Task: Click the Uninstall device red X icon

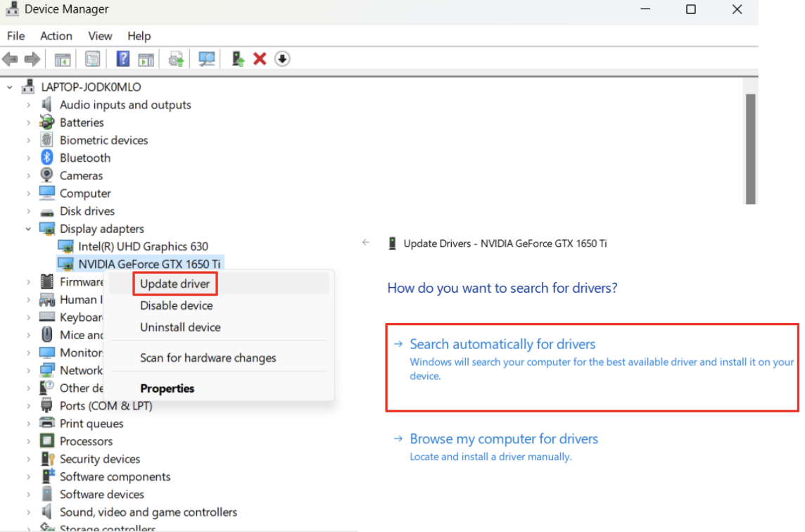Action: tap(260, 58)
